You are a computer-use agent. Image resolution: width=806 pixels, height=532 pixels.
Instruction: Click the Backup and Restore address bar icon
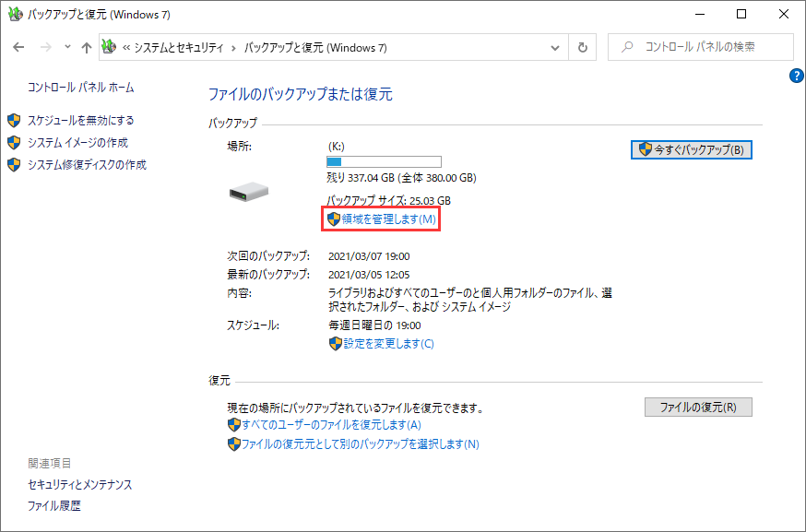(x=109, y=47)
